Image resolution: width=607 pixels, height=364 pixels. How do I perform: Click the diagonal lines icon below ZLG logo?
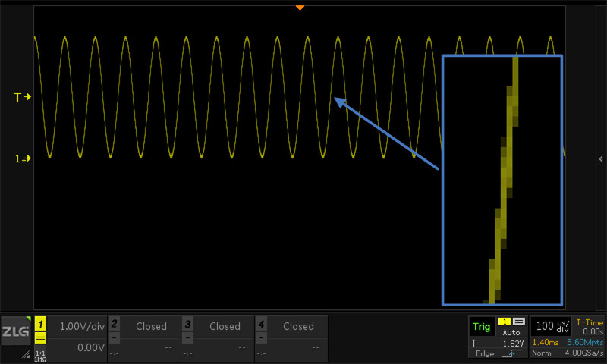(x=26, y=353)
